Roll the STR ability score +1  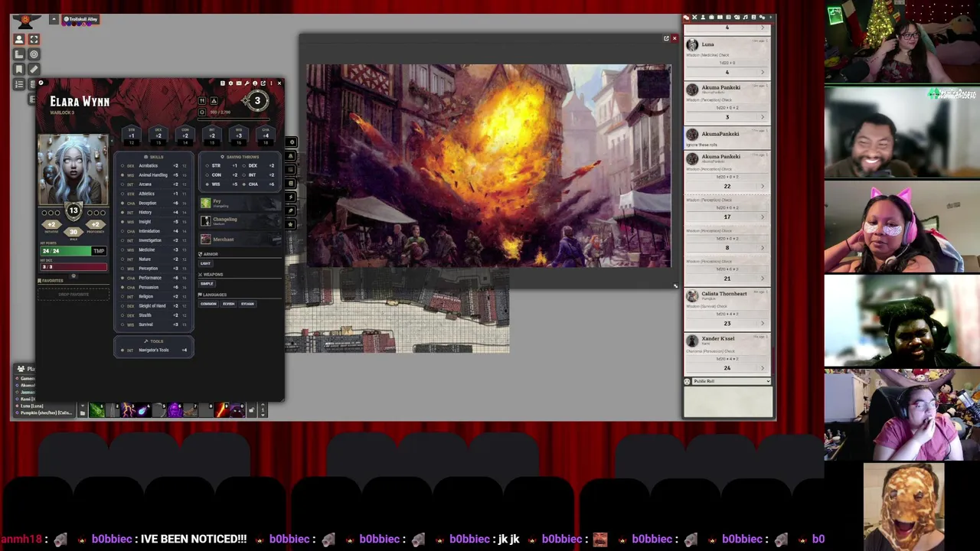[x=132, y=136]
